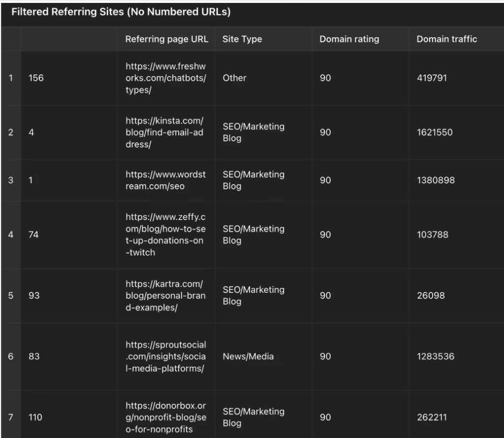This screenshot has width=504, height=438.
Task: Select index cell value 83
Action: pyautogui.click(x=34, y=356)
